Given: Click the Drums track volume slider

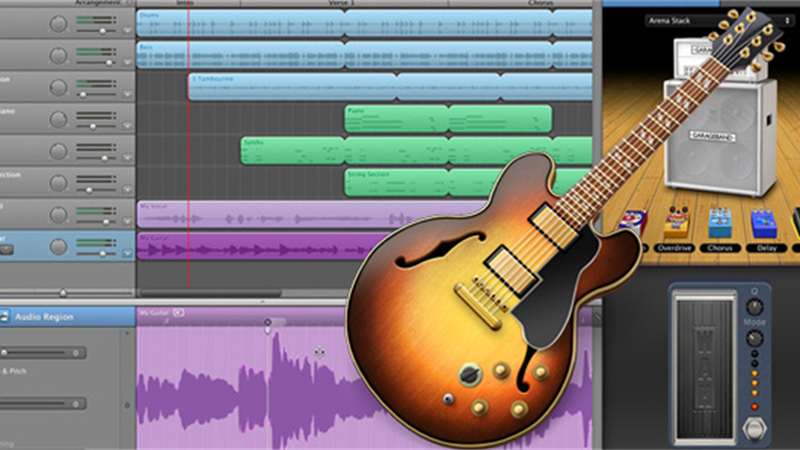Looking at the screenshot, I should tap(96, 31).
